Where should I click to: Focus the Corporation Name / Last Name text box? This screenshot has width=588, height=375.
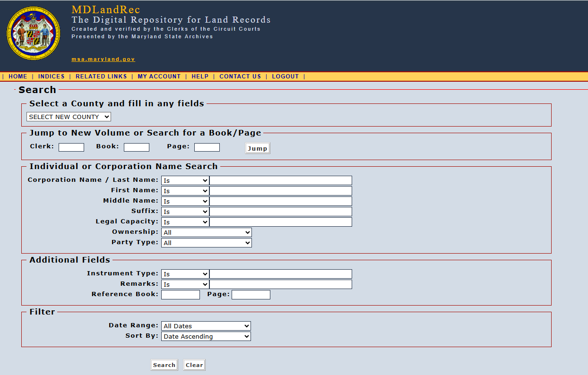(x=281, y=180)
